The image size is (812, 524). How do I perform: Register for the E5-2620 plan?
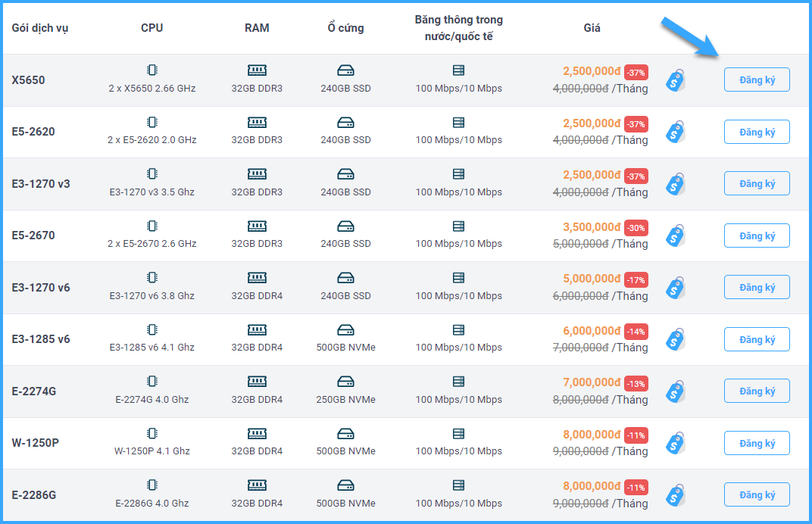[757, 132]
